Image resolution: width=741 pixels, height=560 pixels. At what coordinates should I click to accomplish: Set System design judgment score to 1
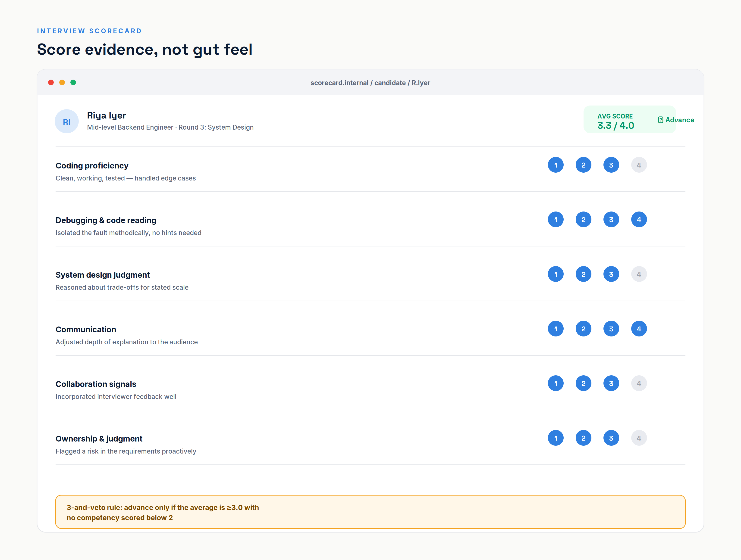tap(556, 274)
